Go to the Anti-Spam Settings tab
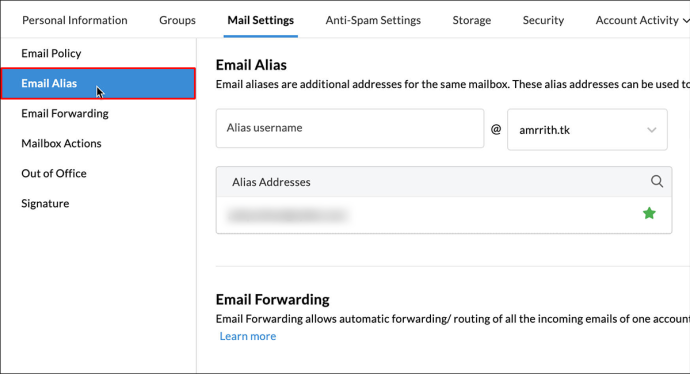Viewport: 690px width, 374px height. (x=373, y=20)
